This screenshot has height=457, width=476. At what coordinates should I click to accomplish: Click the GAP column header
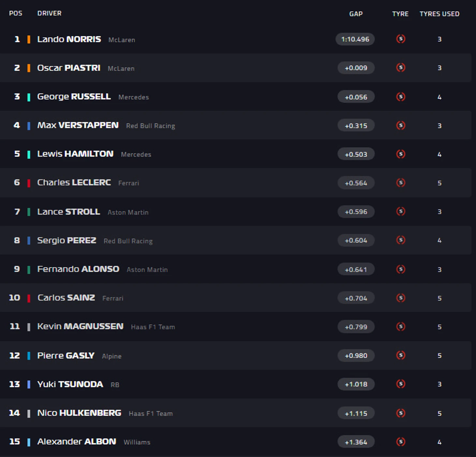[356, 14]
